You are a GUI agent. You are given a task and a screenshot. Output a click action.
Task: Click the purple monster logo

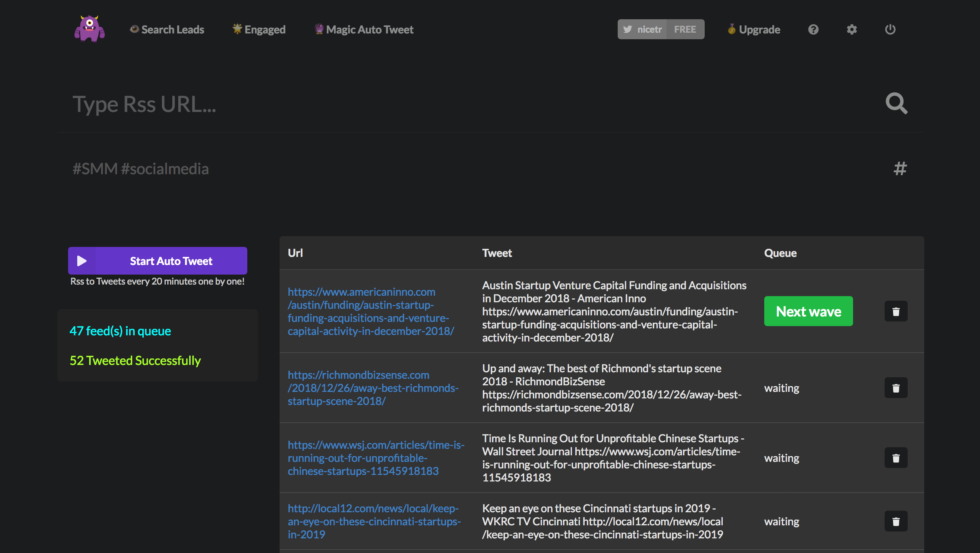(x=89, y=28)
